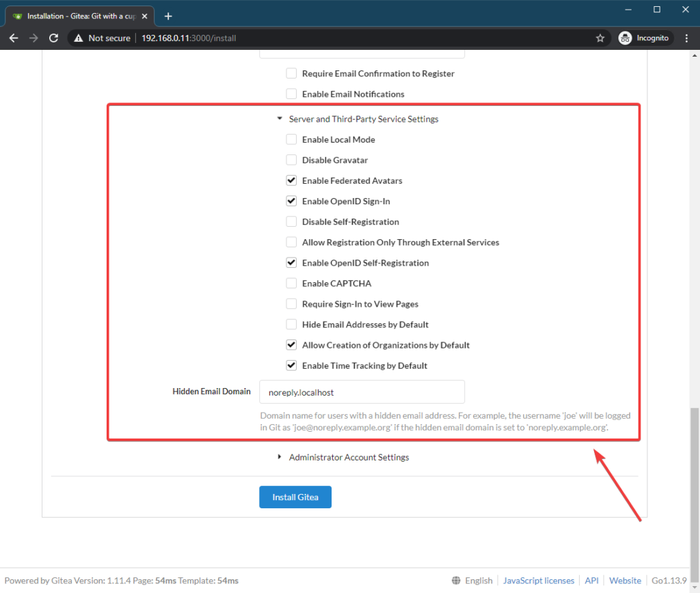The image size is (700, 593).
Task: Open a new tab with the plus icon
Action: point(168,16)
